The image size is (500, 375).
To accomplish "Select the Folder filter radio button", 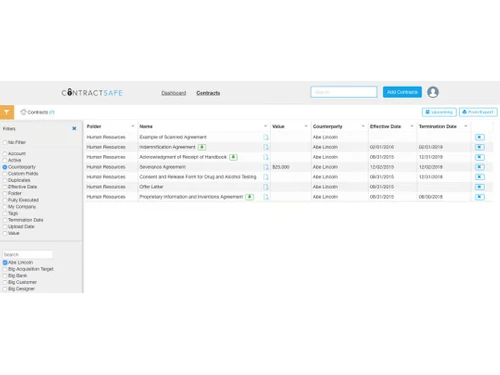I will (x=5, y=193).
